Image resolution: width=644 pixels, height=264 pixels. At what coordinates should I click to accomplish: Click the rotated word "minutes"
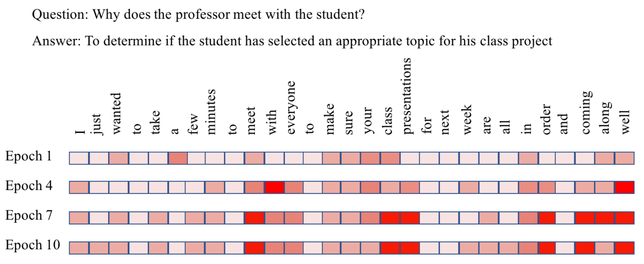(x=211, y=112)
